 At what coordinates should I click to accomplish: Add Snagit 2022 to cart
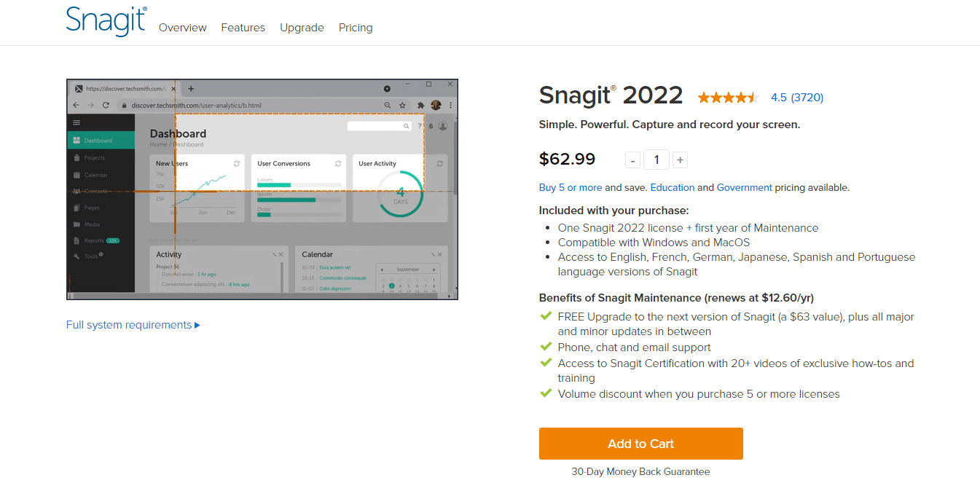(x=641, y=444)
